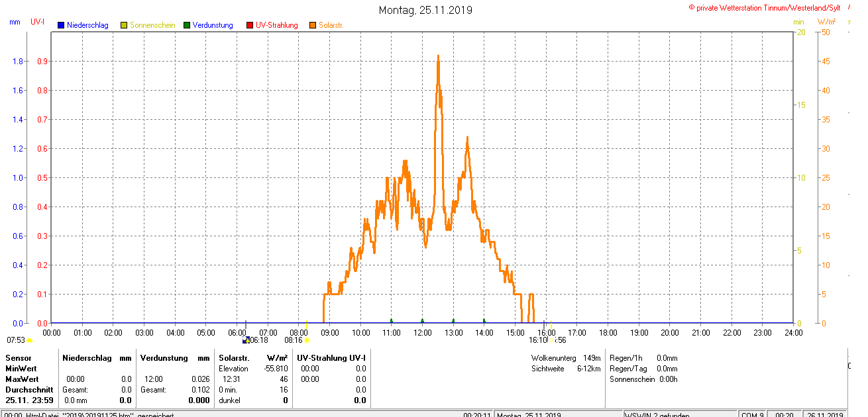Click the green evaporation marker at 13:00
The height and width of the screenshot is (417, 868).
click(453, 320)
